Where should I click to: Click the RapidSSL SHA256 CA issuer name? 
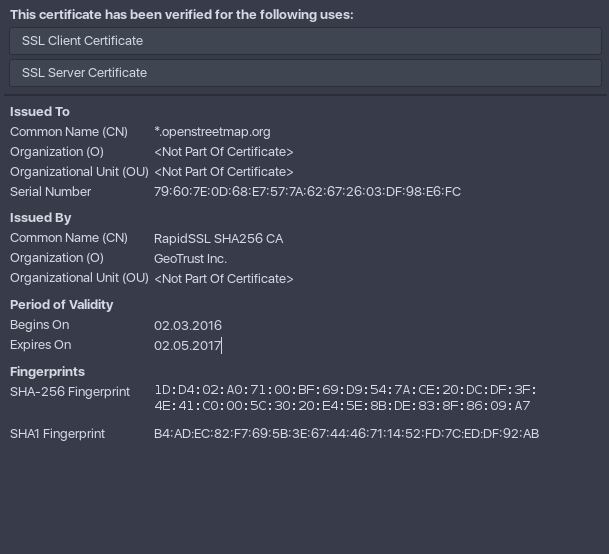point(218,239)
